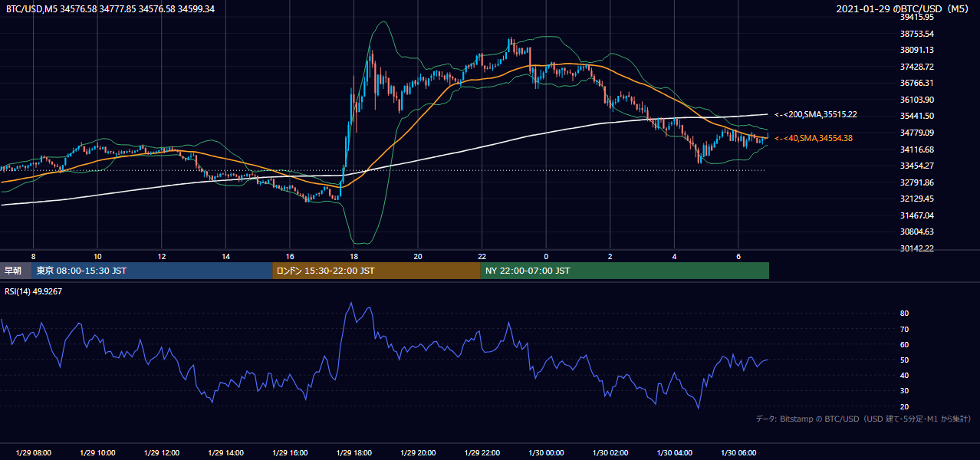
Task: Click price axis value 34116.68
Action: coord(916,149)
